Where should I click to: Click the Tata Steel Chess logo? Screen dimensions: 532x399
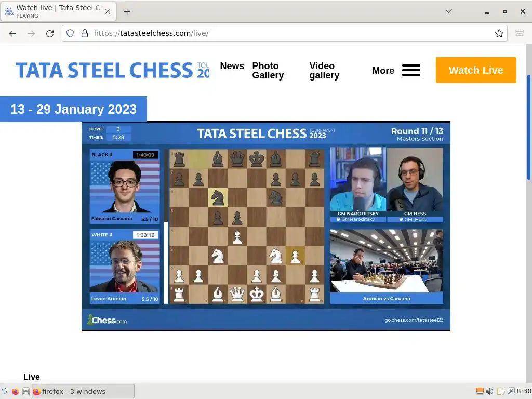tap(113, 70)
